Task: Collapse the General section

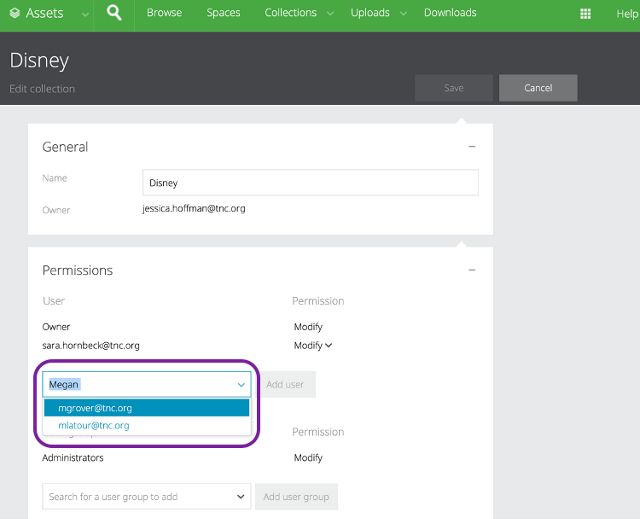Action: tap(472, 147)
